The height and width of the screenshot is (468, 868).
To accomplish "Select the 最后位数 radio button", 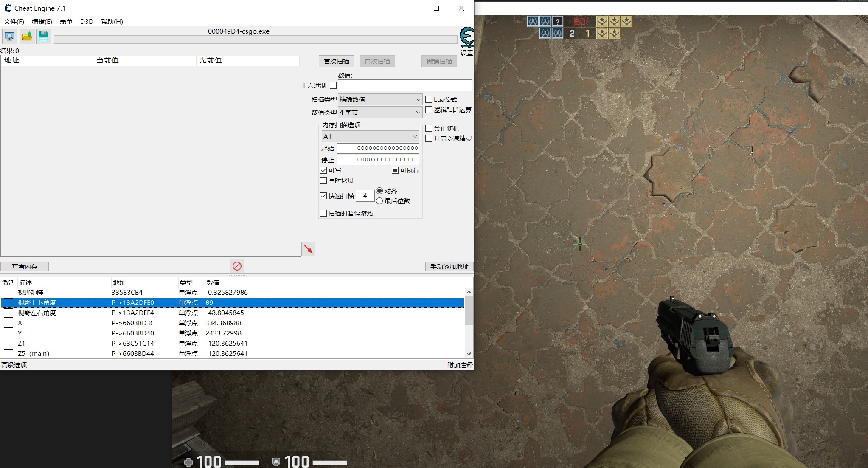I will point(379,201).
